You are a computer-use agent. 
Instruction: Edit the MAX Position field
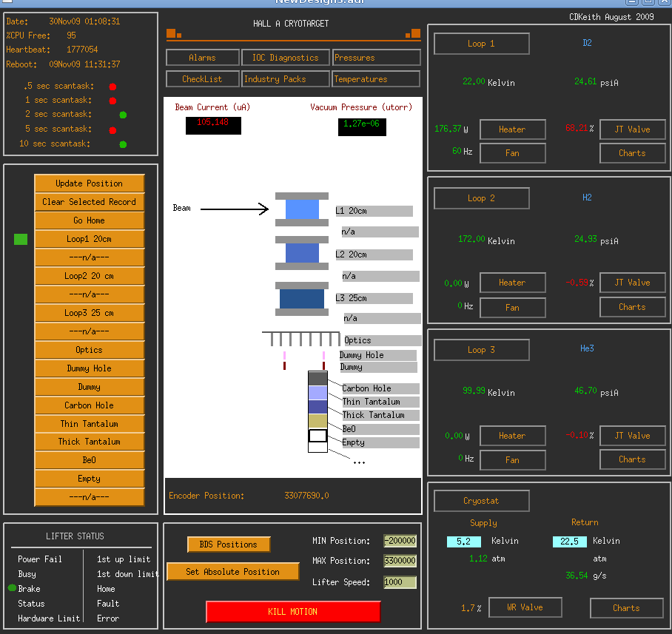pos(400,560)
